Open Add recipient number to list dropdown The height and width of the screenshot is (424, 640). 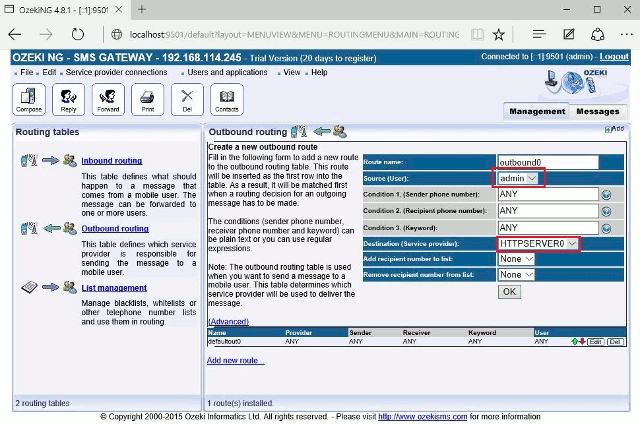(515, 259)
